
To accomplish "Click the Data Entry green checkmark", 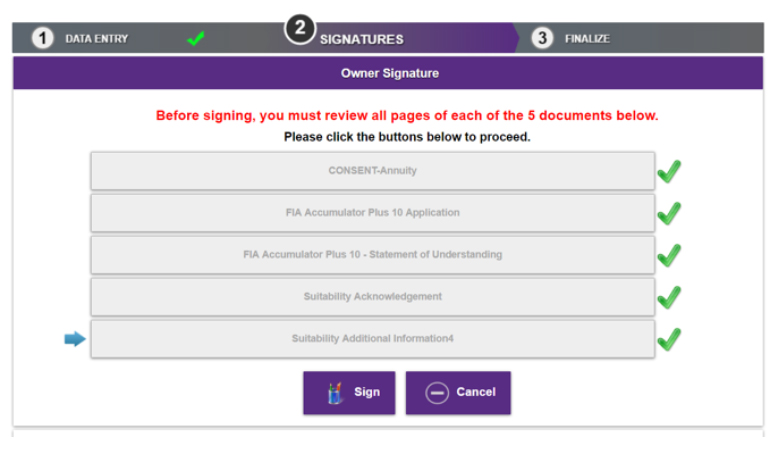I will [x=196, y=38].
